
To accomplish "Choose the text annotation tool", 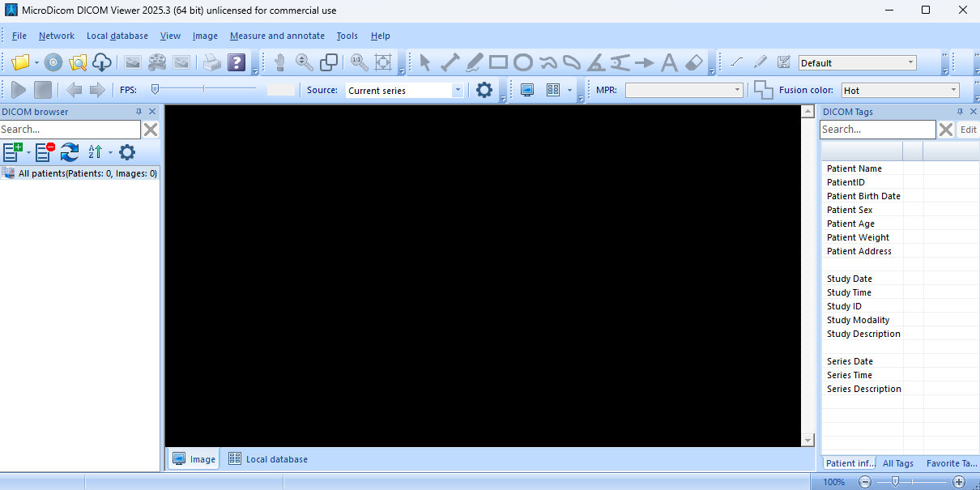I will point(669,62).
